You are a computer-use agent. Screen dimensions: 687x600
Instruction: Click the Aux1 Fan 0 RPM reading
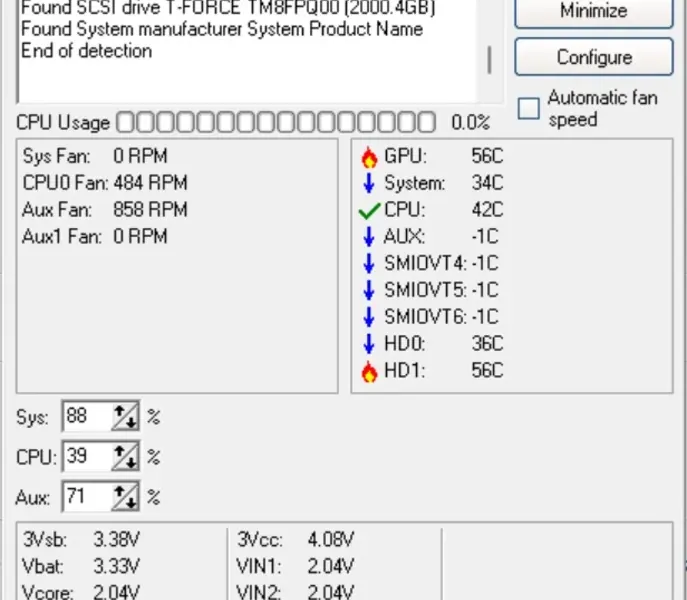click(x=95, y=236)
